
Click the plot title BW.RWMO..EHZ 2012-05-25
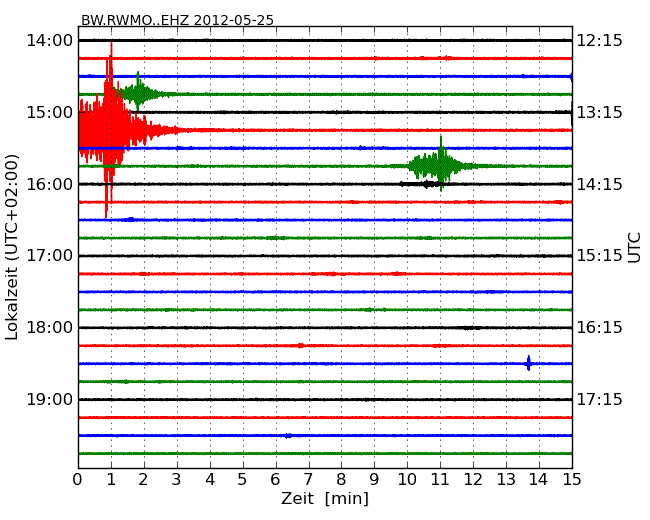coord(177,20)
